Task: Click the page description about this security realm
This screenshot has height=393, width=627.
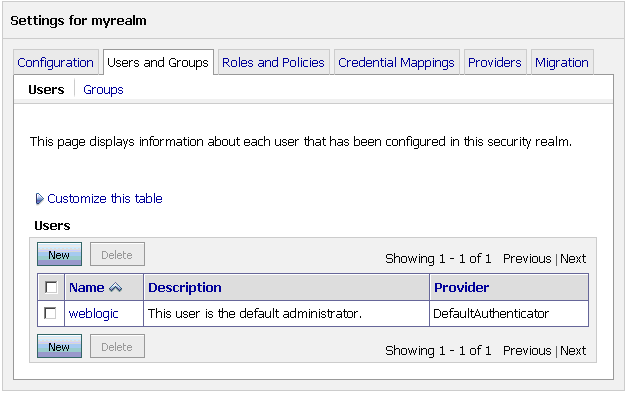Action: coord(301,142)
